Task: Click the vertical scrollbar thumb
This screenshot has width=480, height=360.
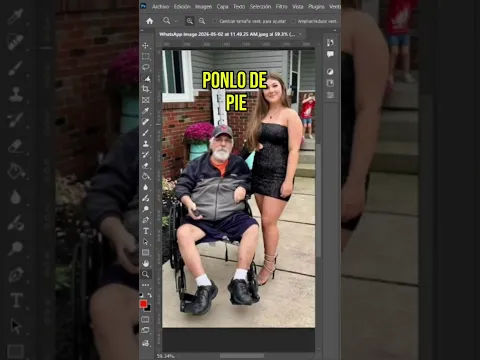Action: [318, 200]
